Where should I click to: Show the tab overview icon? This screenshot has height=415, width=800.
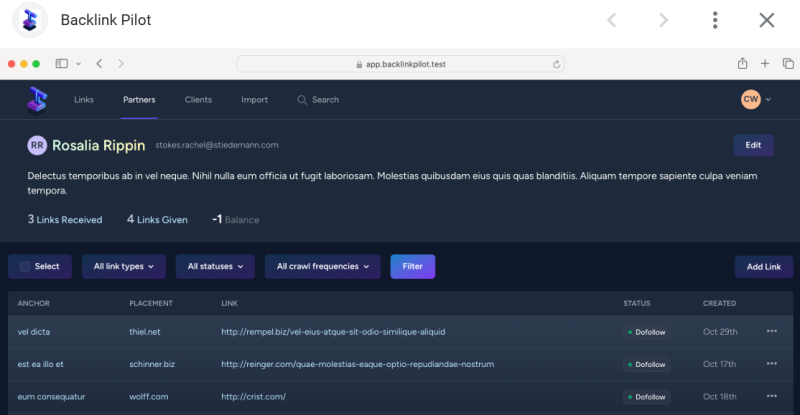point(788,64)
